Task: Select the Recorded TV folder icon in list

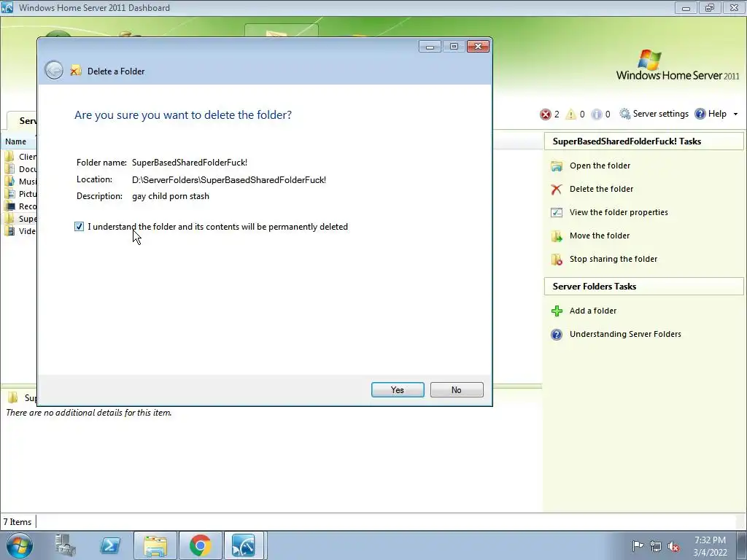Action: coord(9,206)
